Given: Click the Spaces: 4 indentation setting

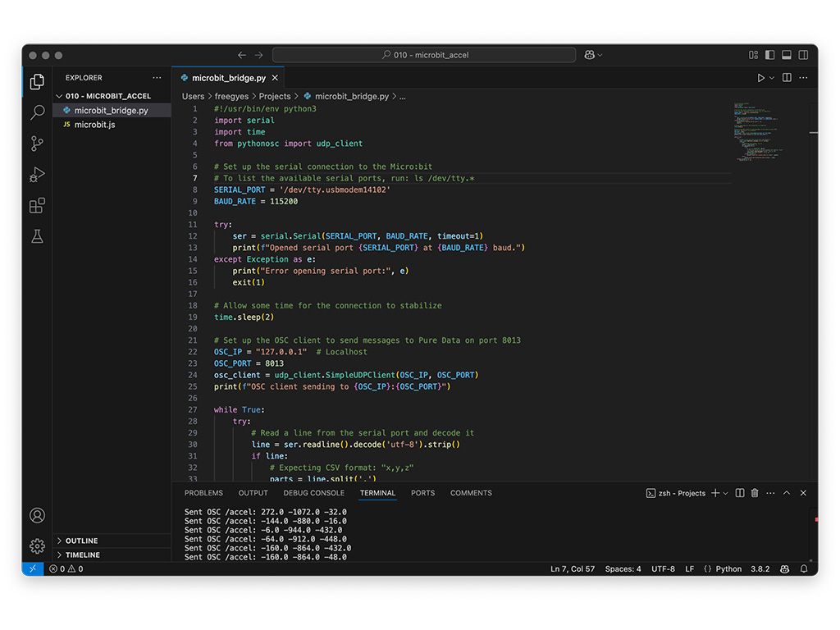Looking at the screenshot, I should 623,568.
